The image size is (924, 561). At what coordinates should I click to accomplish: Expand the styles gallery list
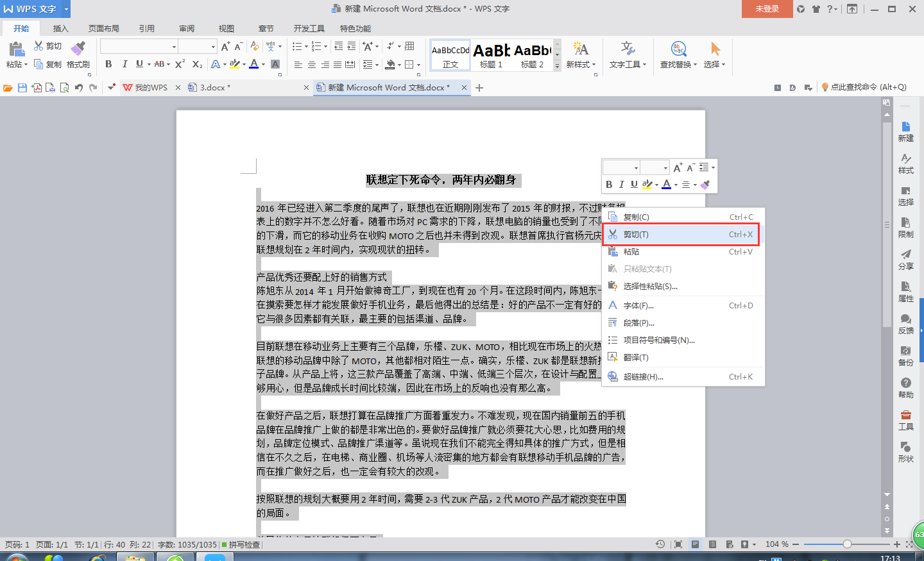pos(557,65)
